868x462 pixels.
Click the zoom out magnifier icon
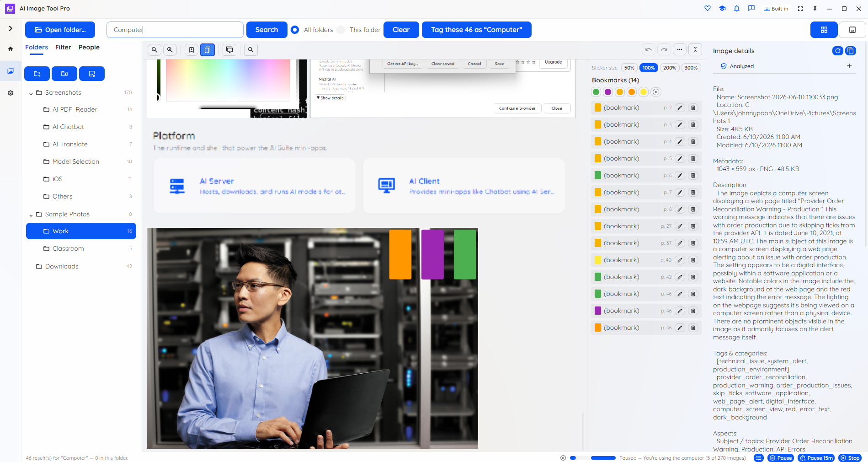pyautogui.click(x=154, y=50)
